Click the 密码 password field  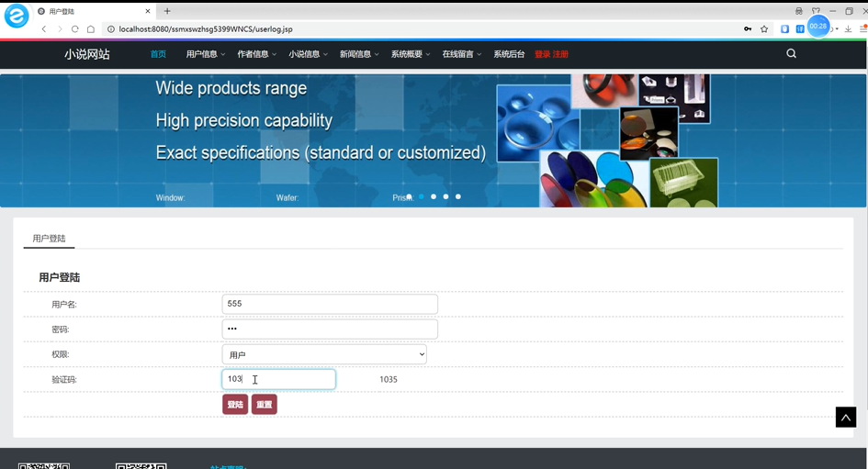[x=330, y=329]
